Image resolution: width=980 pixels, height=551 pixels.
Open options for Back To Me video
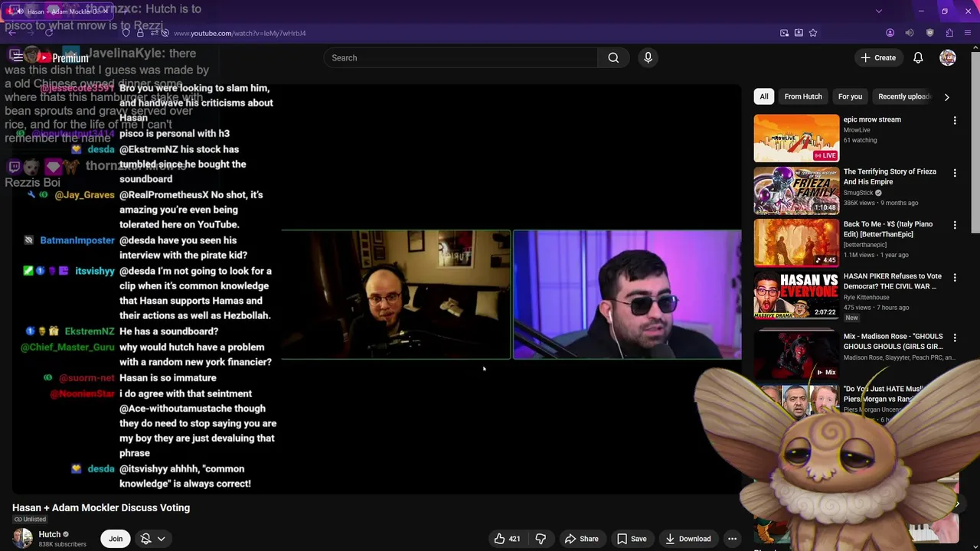tap(955, 226)
